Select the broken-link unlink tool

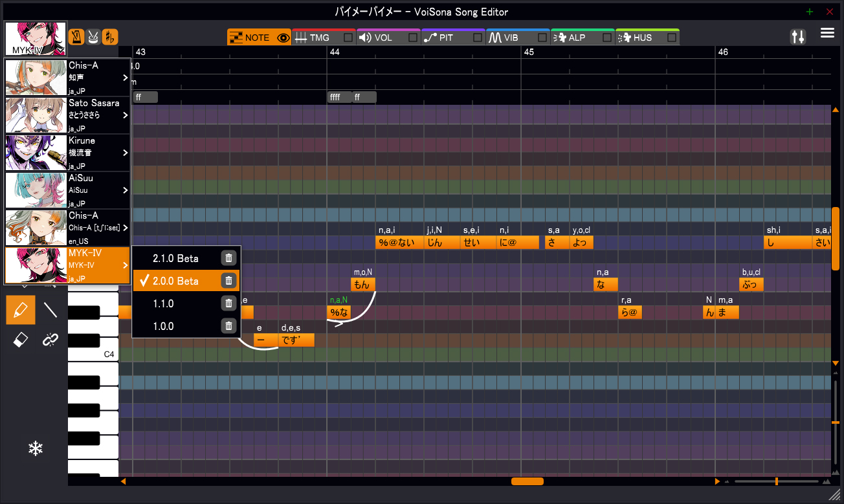point(50,340)
